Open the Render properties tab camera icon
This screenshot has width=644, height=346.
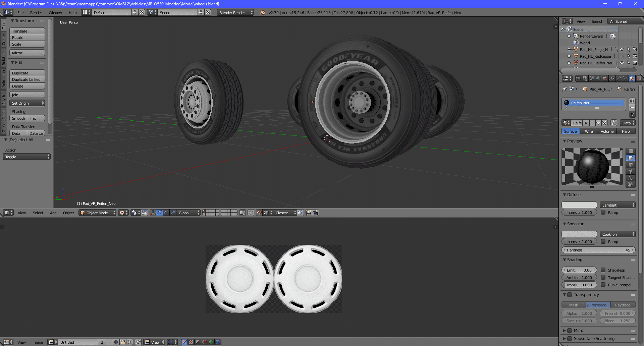[579, 78]
